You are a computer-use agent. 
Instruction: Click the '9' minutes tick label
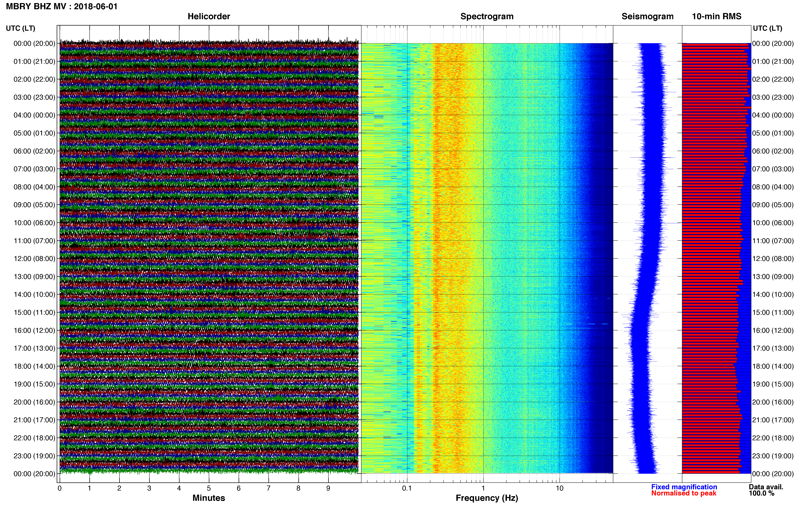click(x=328, y=488)
